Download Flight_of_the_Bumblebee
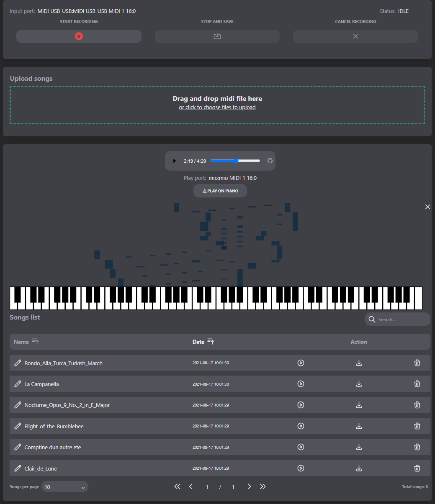 [359, 426]
